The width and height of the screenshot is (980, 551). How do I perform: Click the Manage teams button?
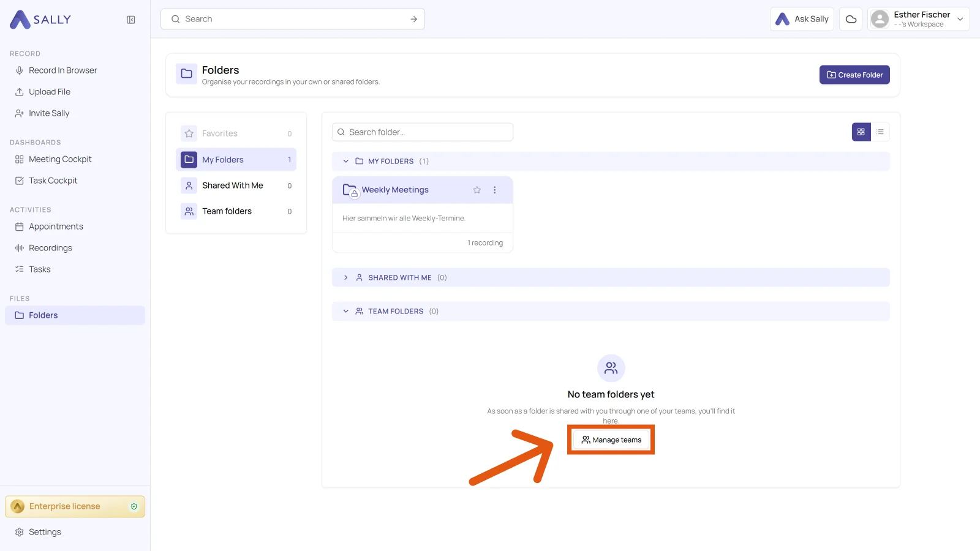pyautogui.click(x=611, y=440)
